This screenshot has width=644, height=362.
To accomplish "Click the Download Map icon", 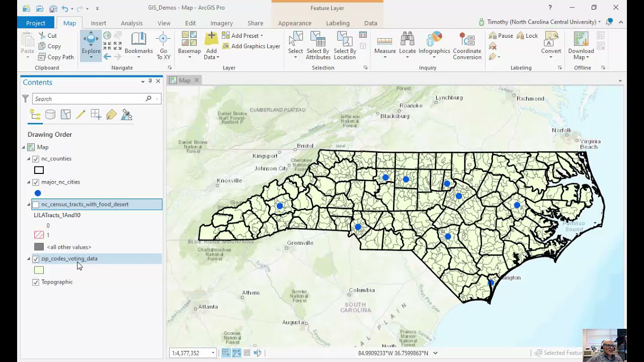I will pos(581,40).
